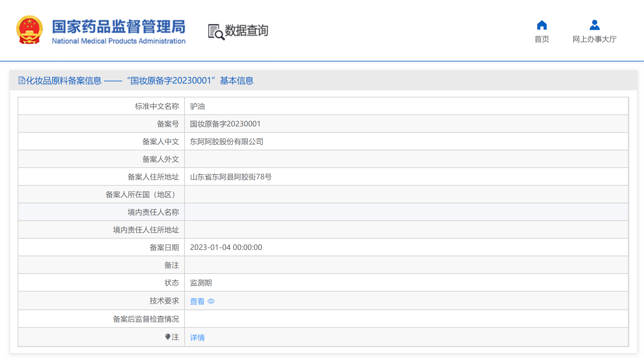Open the 详情 note link

coord(197,338)
